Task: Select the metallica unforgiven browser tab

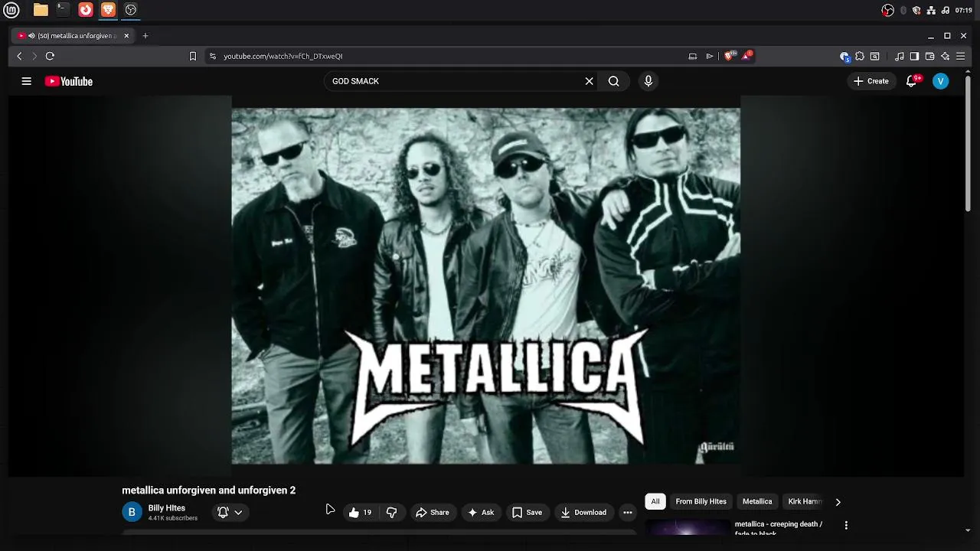Action: point(73,36)
